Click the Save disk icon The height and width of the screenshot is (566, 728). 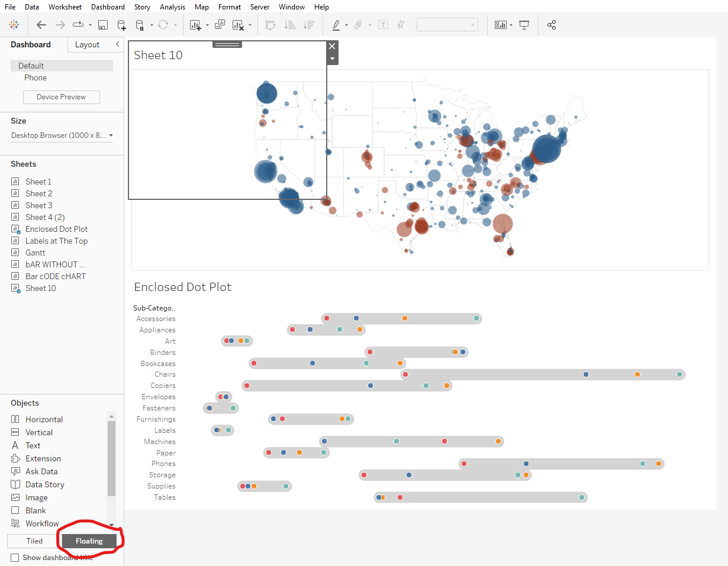(103, 25)
